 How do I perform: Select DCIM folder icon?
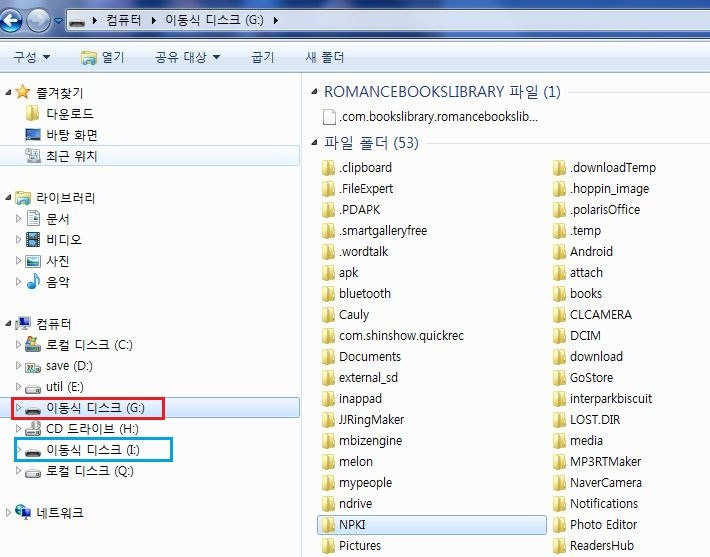559,336
